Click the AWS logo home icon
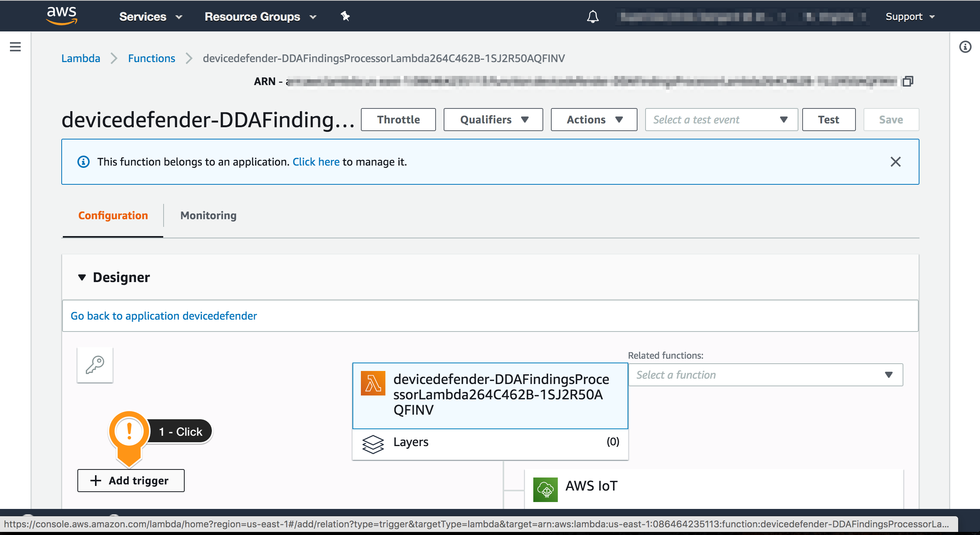 click(x=62, y=16)
